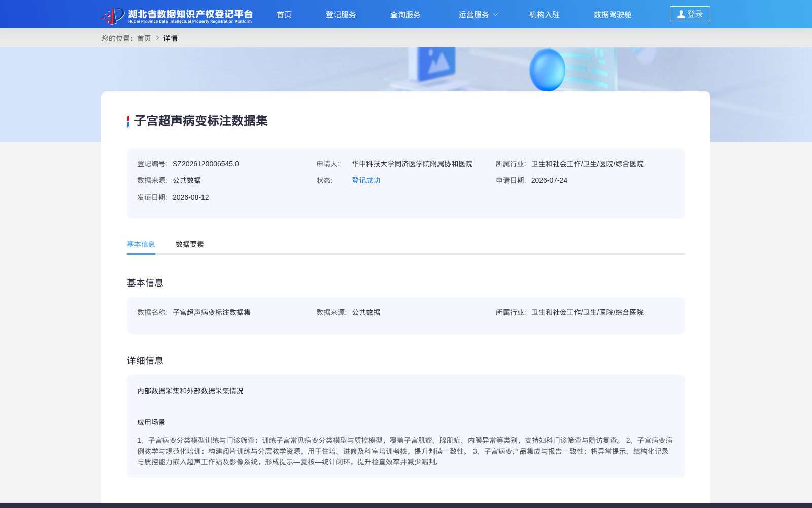This screenshot has width=812, height=508.
Task: Click registration number SZ2026120006545.0
Action: point(206,164)
